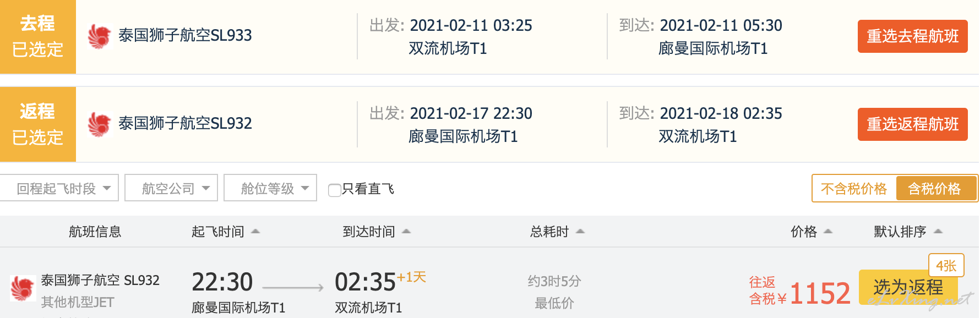Select 含税价格 price mode
Screen dimensions: 980x318
[935, 189]
